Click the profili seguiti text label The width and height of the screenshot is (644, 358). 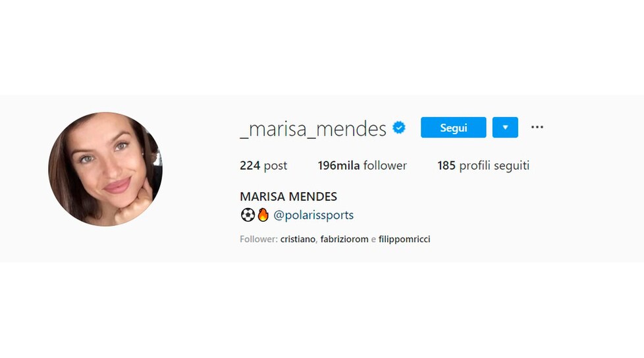click(x=494, y=165)
